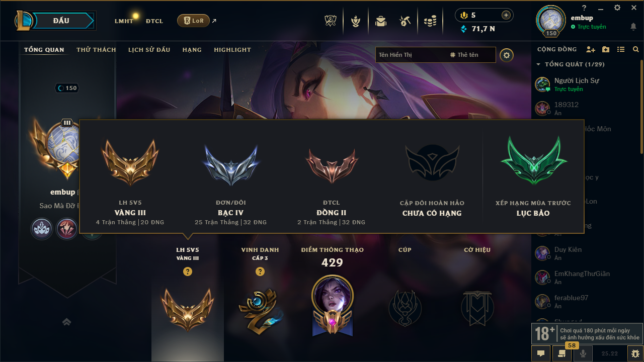Open the friend list view options icon
Screen dimensions: 644x362
pos(621,49)
